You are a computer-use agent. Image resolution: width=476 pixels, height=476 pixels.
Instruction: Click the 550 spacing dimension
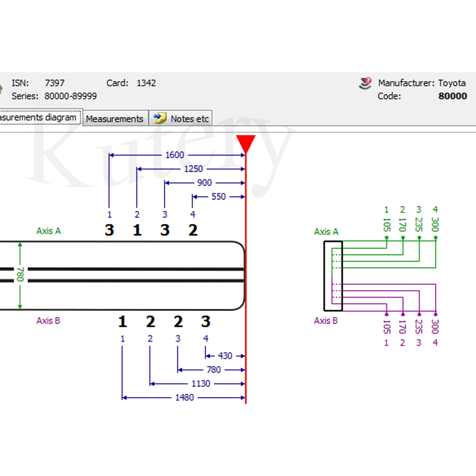(x=219, y=197)
